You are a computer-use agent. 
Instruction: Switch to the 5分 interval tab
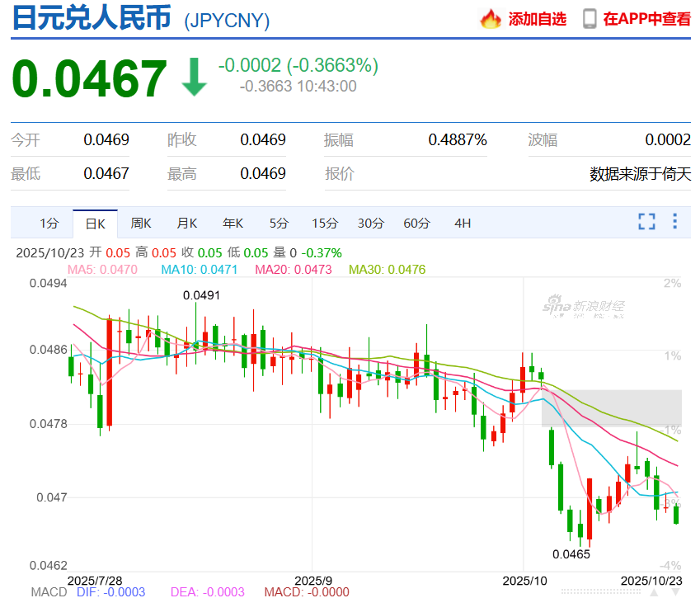279,223
